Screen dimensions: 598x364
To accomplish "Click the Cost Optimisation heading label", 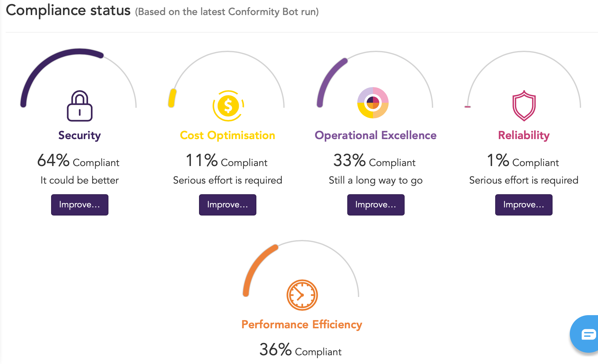I will [228, 135].
